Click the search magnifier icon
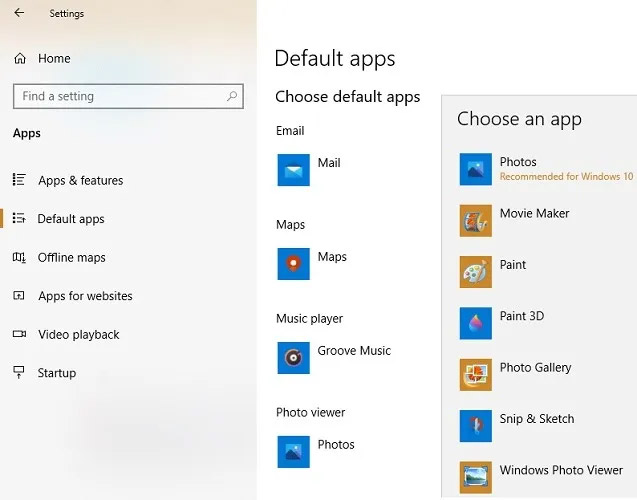Screen dimensions: 637x500 point(232,96)
